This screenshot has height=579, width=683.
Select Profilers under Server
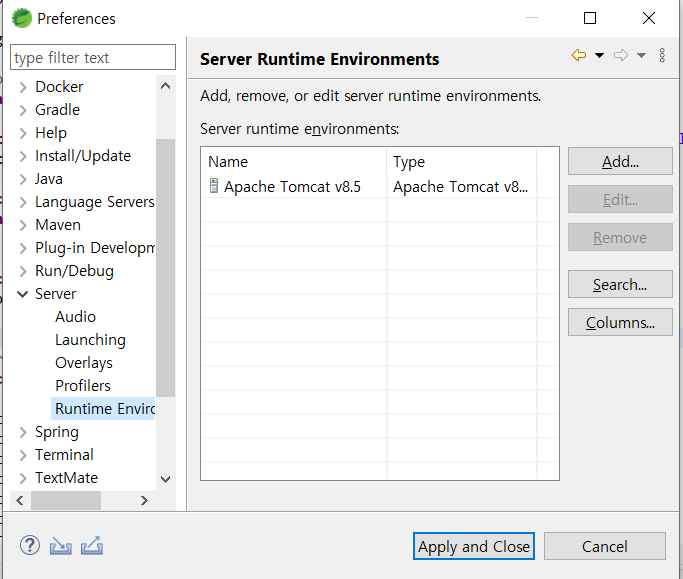[x=83, y=386]
